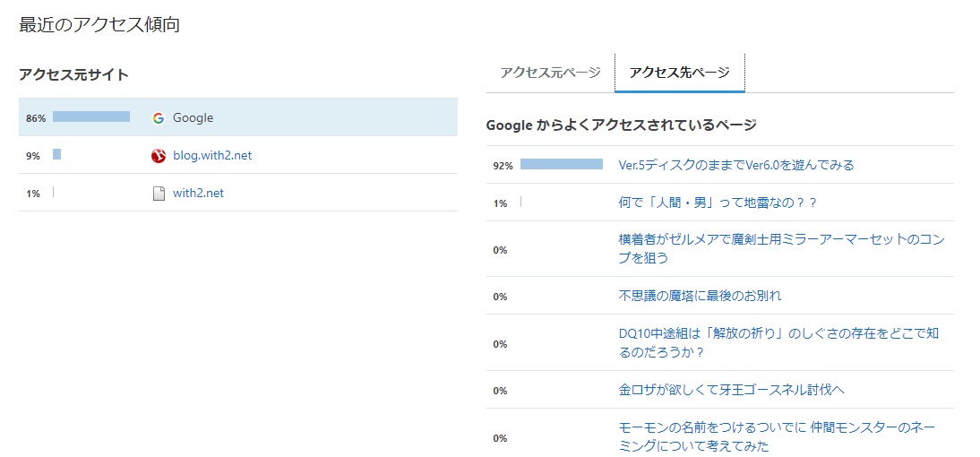Open 横着者がゼルメアで魔剣士用ミラーアーマーセット article link
980x457 pixels.
(x=781, y=248)
